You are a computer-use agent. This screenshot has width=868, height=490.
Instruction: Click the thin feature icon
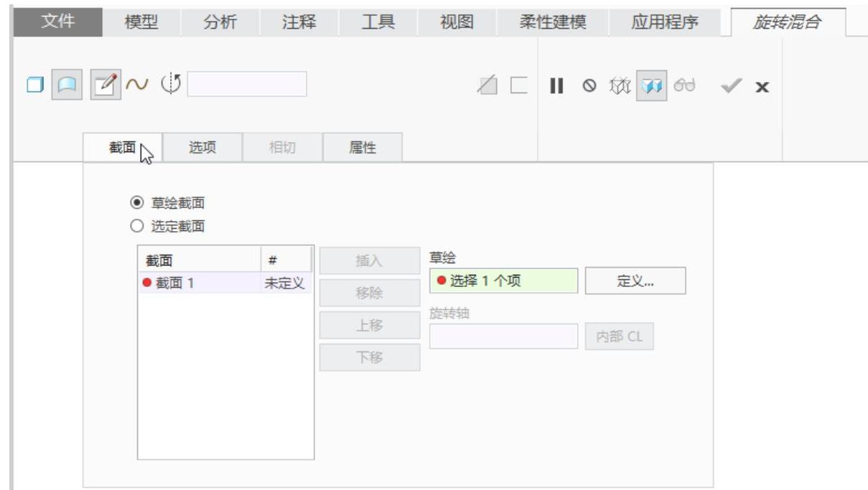(519, 86)
